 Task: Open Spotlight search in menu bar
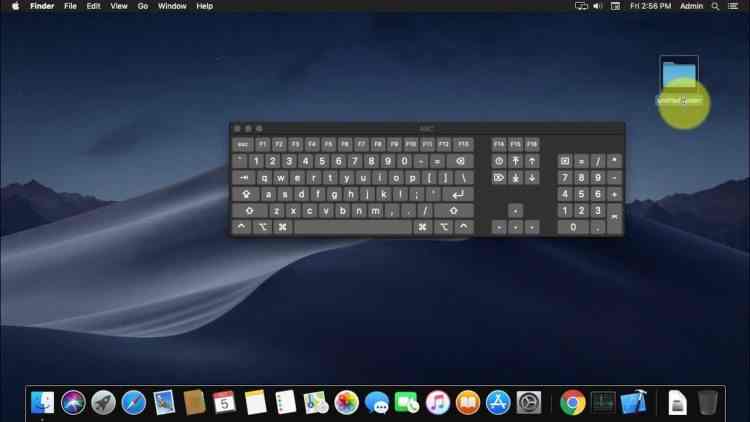(715, 6)
